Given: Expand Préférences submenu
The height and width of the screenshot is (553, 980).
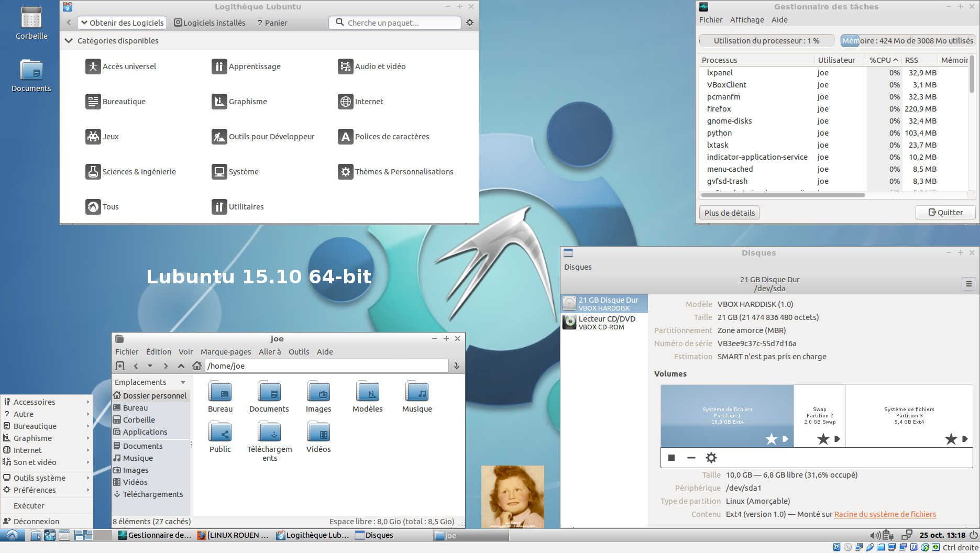Looking at the screenshot, I should click(47, 490).
